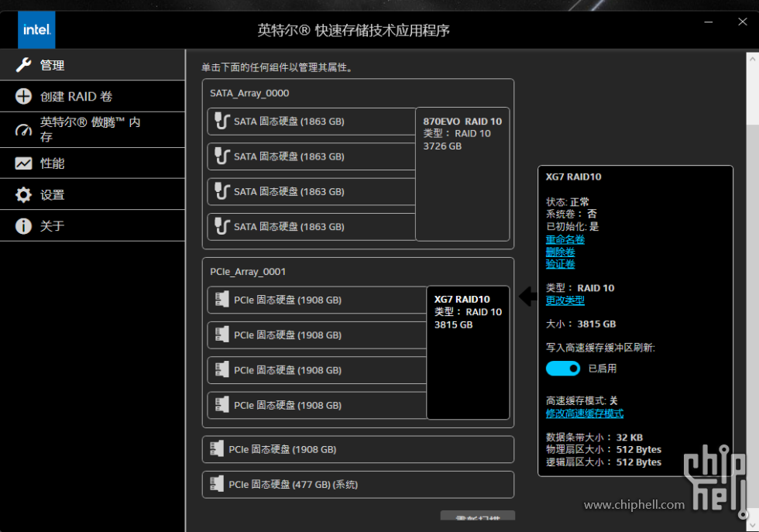Open the 关于 page
Screen dimensions: 759x532
pyautogui.click(x=92, y=225)
